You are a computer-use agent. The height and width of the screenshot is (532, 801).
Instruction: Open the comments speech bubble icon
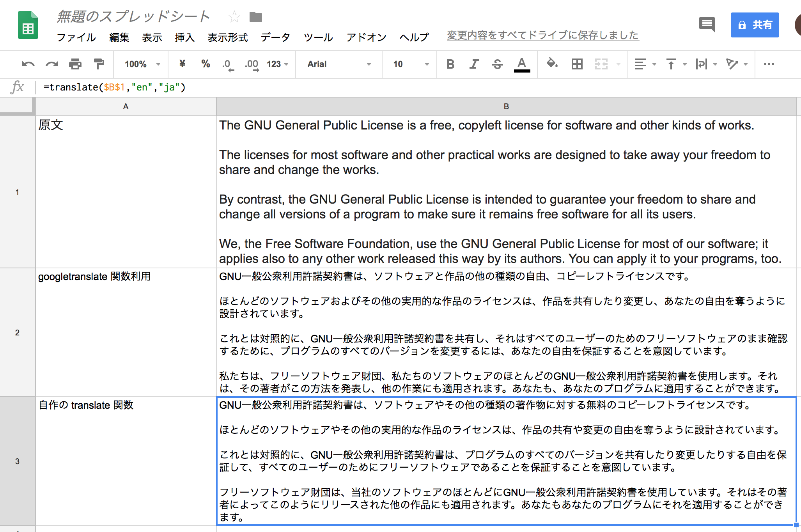(707, 25)
